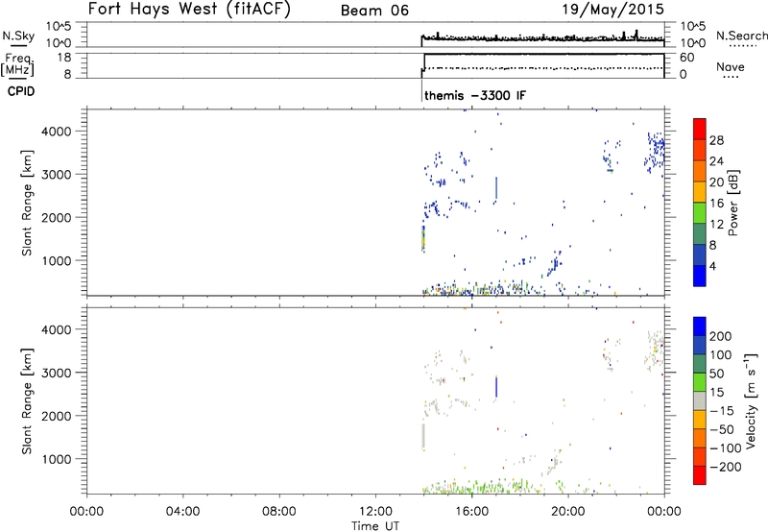Click the blue top segment of Velocity colorbar

700,326
